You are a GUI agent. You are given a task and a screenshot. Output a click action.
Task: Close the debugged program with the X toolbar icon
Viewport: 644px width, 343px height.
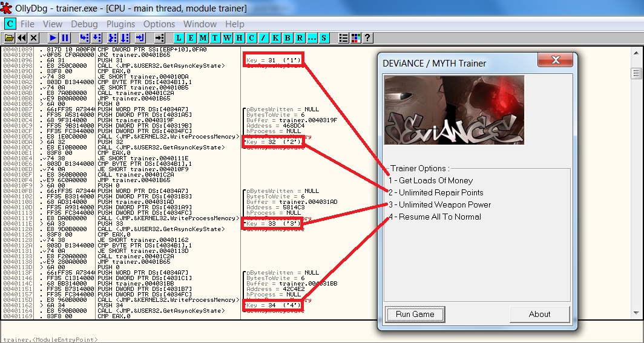pyautogui.click(x=34, y=38)
